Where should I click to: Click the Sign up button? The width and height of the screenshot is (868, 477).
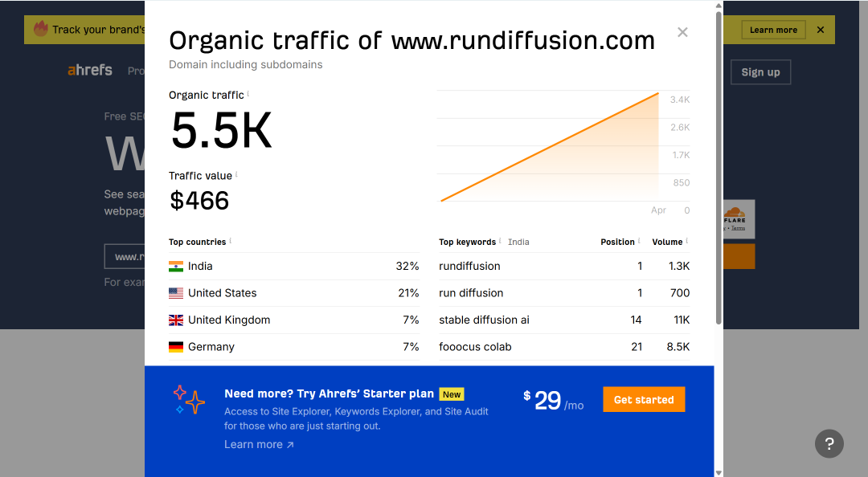point(760,72)
